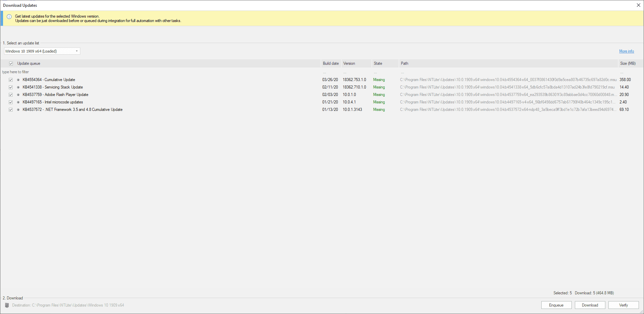The width and height of the screenshot is (644, 314).
Task: Click the info icon in the yellow banner
Action: click(x=9, y=16)
